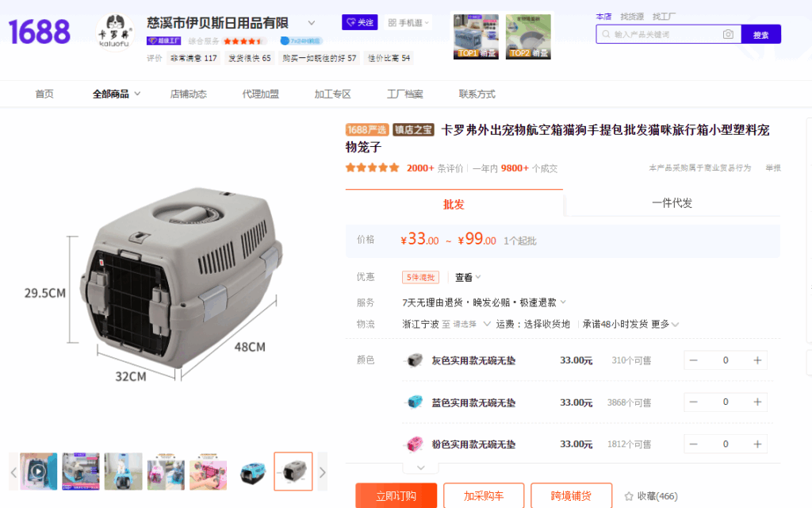
Task: Click the 加采购车 button
Action: pyautogui.click(x=484, y=495)
